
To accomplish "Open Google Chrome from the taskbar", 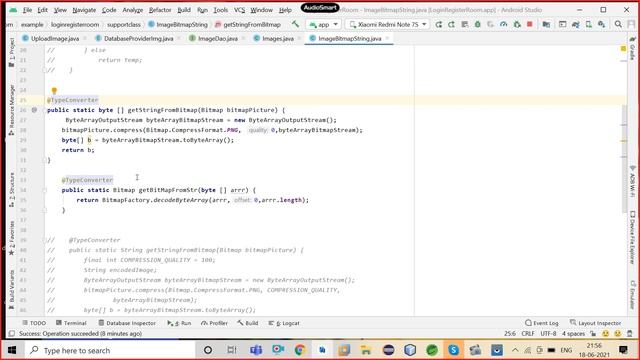I will pos(300,350).
